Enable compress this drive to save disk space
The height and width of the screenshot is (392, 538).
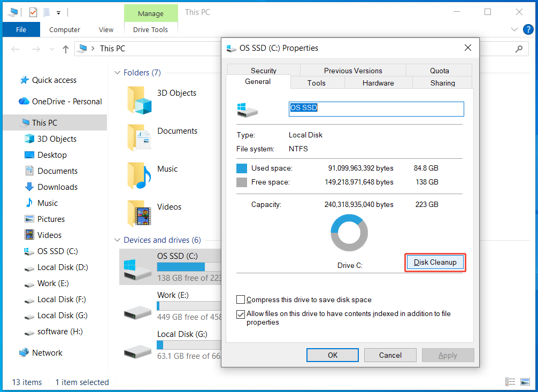pos(241,299)
